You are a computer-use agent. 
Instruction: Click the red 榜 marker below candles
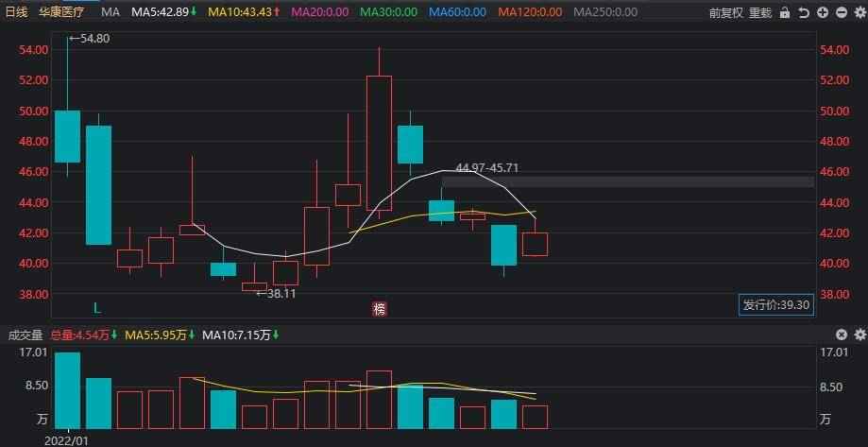click(x=380, y=308)
